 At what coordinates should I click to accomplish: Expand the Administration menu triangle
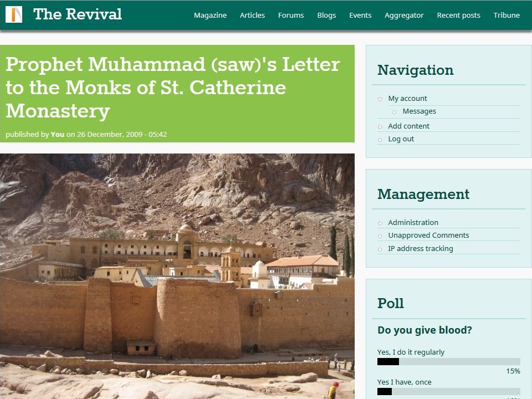click(x=380, y=223)
